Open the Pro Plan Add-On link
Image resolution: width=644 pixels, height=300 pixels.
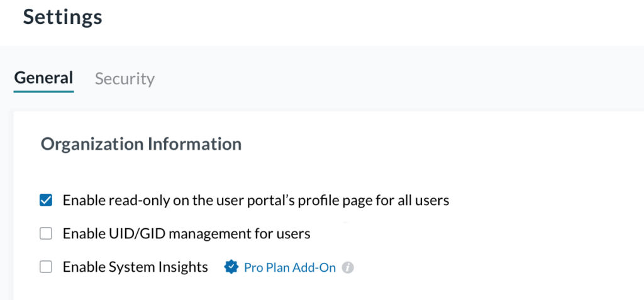click(290, 267)
